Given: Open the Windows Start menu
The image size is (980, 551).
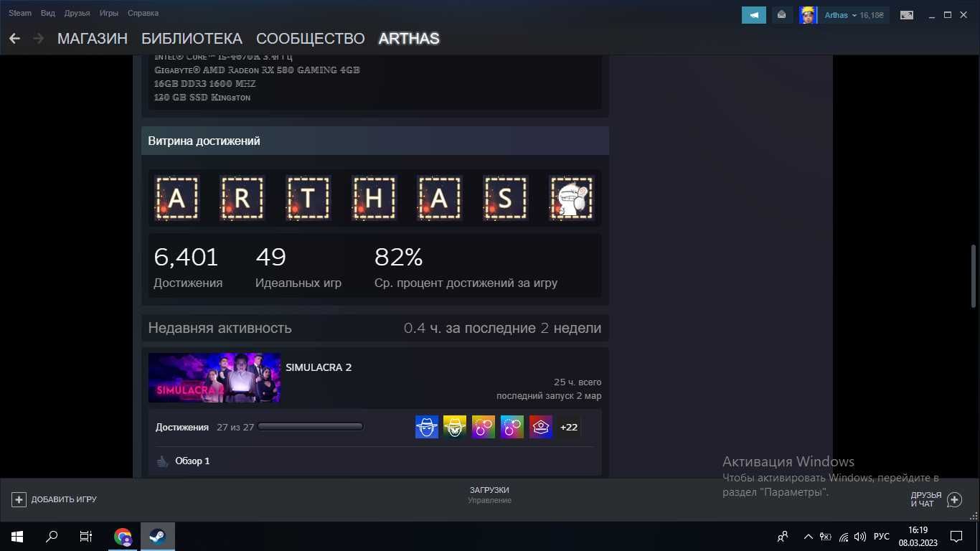Looking at the screenshot, I should pos(17,536).
